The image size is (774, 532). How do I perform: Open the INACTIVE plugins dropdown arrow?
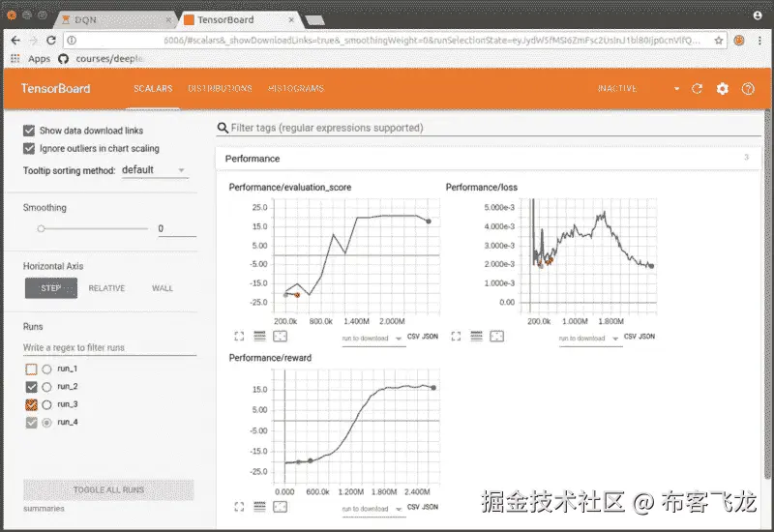tap(676, 89)
